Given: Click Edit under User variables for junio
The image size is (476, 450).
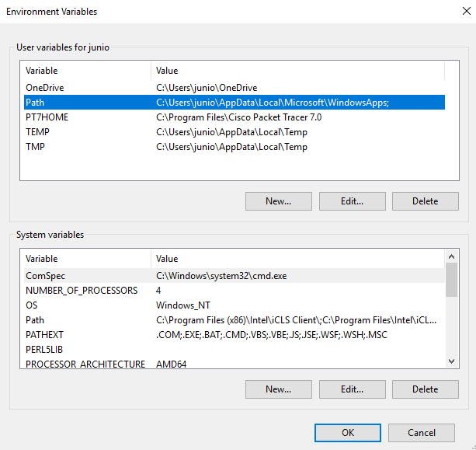Looking at the screenshot, I should click(352, 201).
